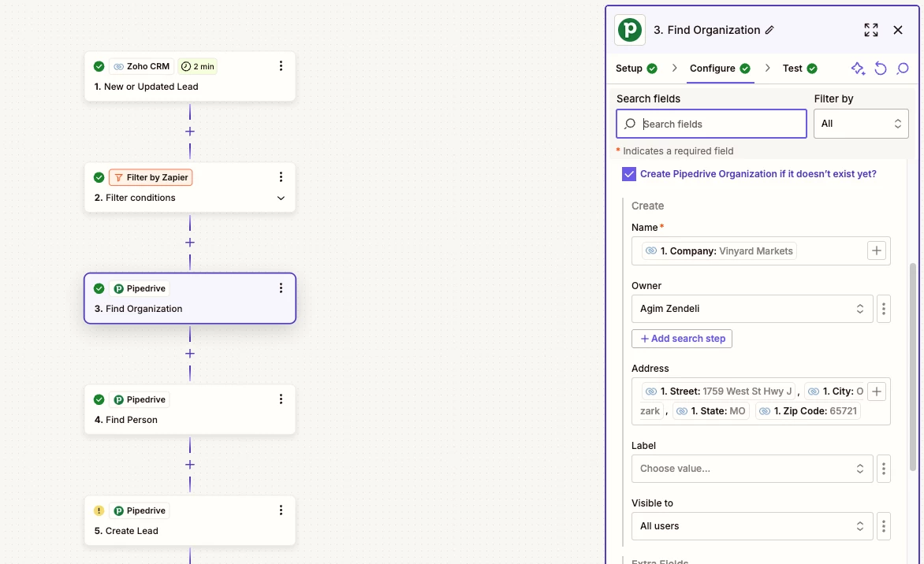Open the Owner dropdown showing Agim Zendeli

click(752, 309)
